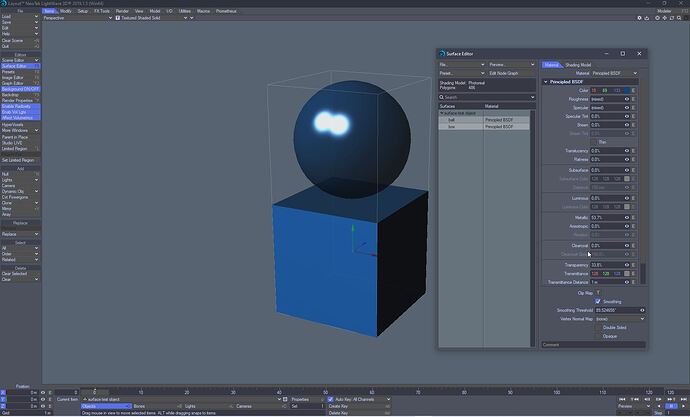
Task: Toggle the Thin checkbox
Action: pyautogui.click(x=594, y=142)
